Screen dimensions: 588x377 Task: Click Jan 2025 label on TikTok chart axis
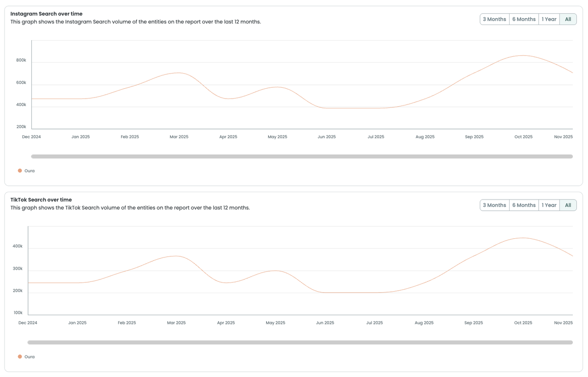click(x=77, y=323)
